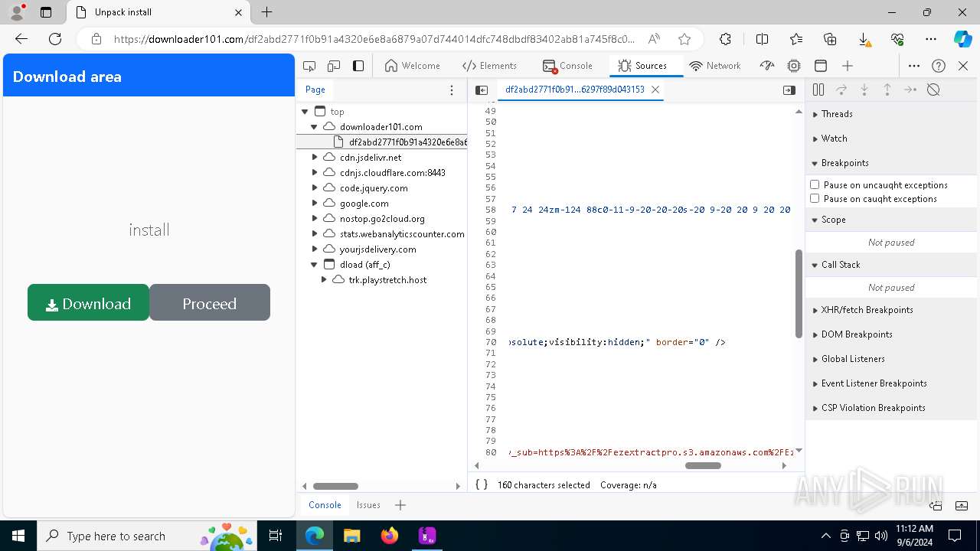This screenshot has height=551, width=980.
Task: Open the Performance panel icon
Action: tap(767, 66)
